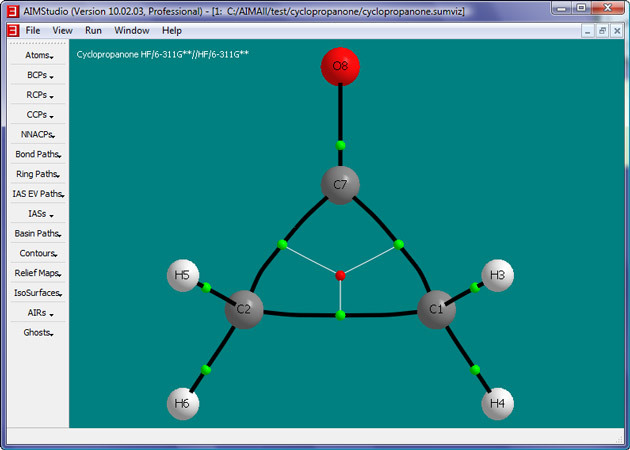The height and width of the screenshot is (450, 630).
Task: Select the red O8 oxygen atom
Action: coord(340,67)
